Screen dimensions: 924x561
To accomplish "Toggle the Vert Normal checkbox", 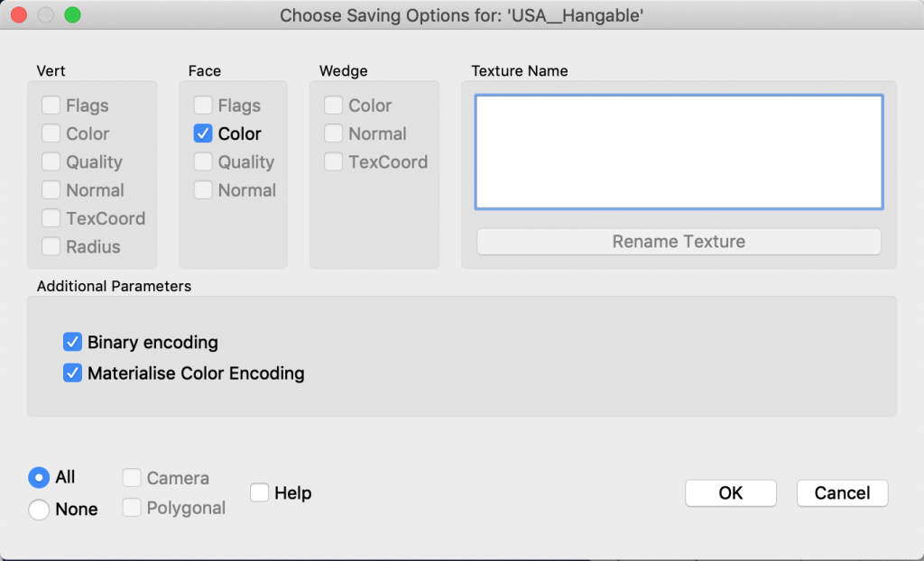I will (x=51, y=190).
